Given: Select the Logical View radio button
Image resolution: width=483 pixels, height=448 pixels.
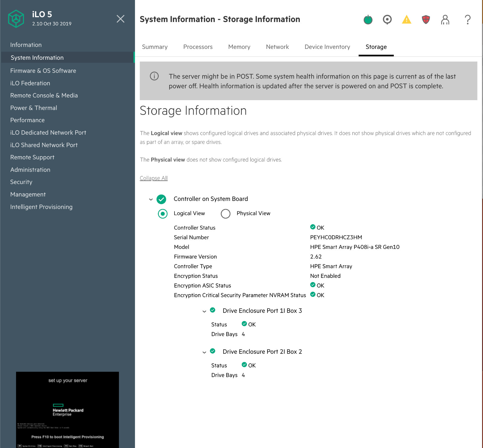Looking at the screenshot, I should [x=163, y=214].
